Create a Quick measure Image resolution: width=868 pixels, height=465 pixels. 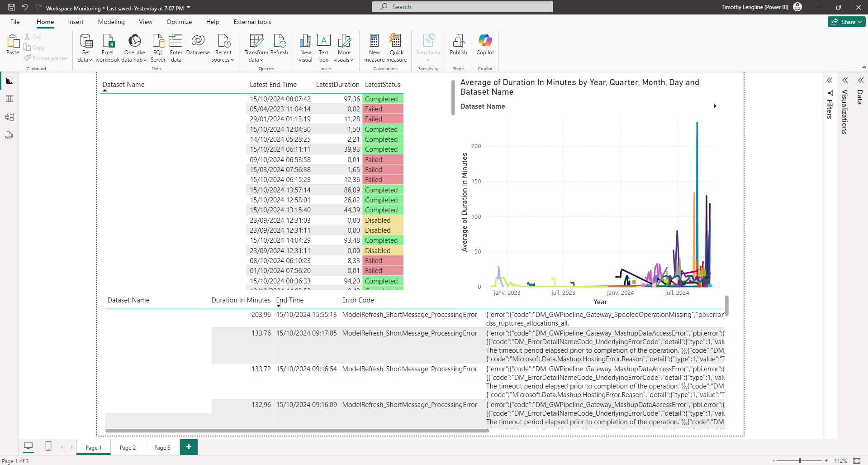tap(396, 48)
